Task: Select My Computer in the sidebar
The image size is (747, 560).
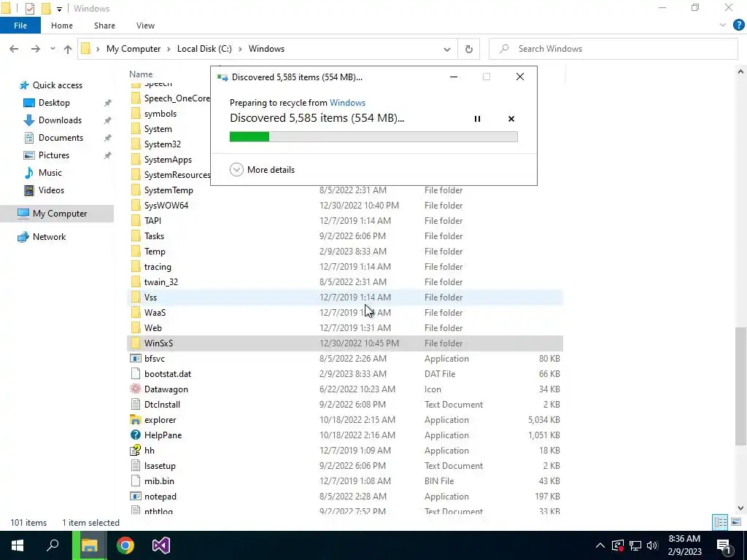Action: pyautogui.click(x=57, y=214)
